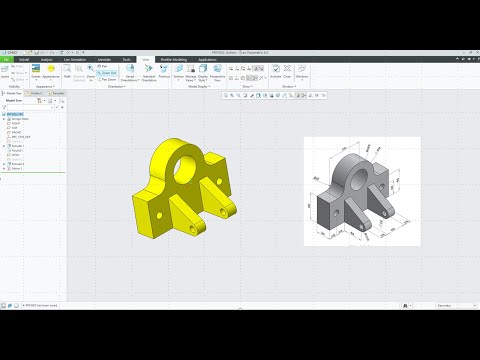Expand the Design Items node
This screenshot has height=360, width=480.
4,119
